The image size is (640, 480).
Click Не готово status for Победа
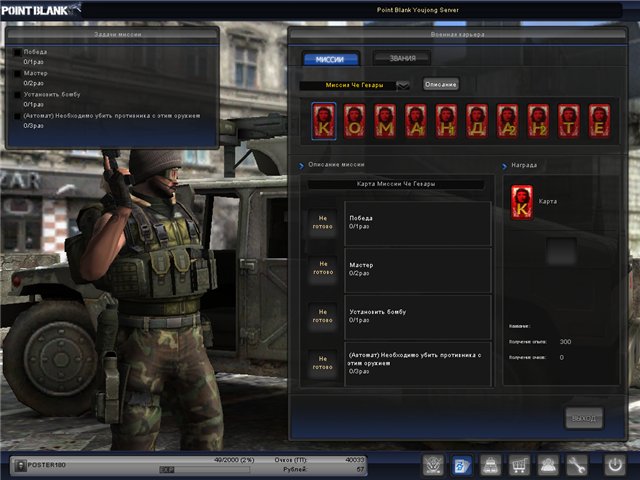(x=322, y=222)
